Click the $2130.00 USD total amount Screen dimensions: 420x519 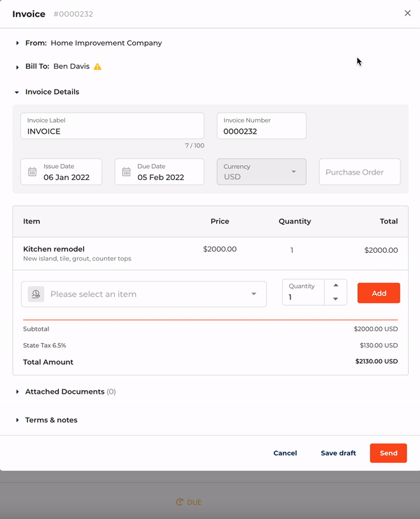(x=377, y=361)
